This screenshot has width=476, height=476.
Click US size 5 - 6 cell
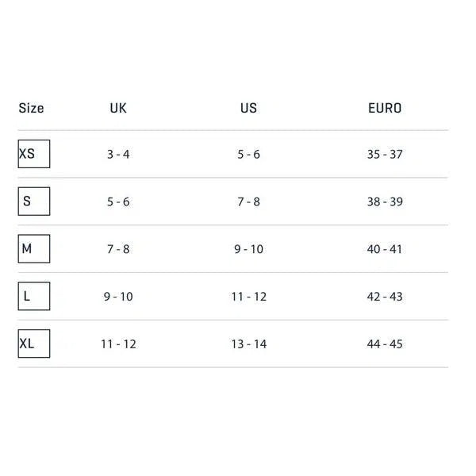248,154
